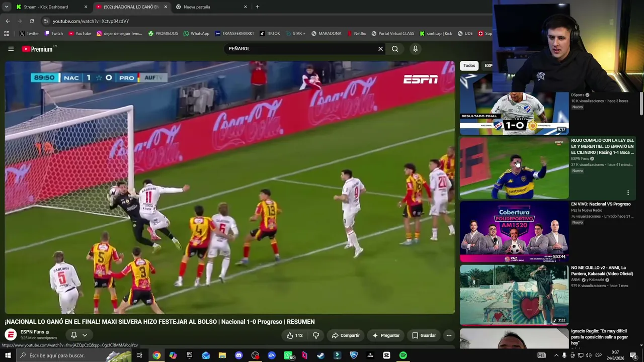Expand subscription options chevron beside the bell
This screenshot has width=644, height=362.
[x=85, y=335]
